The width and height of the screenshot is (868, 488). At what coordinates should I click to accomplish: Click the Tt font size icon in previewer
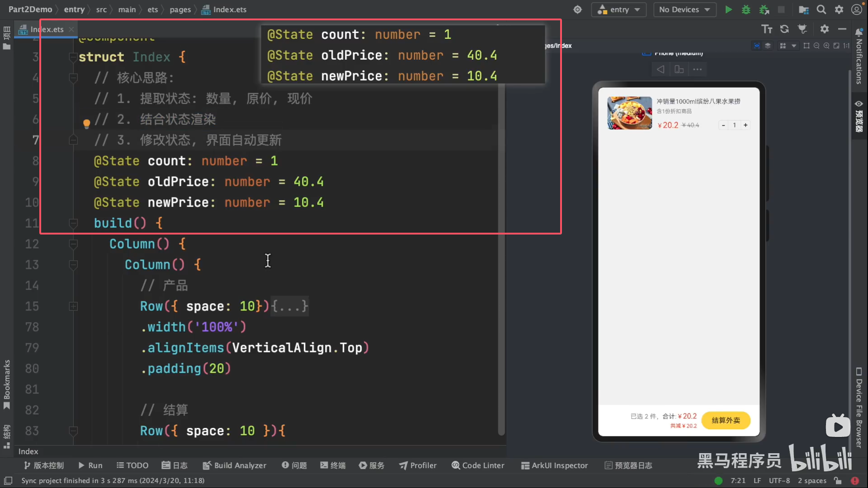tap(767, 29)
